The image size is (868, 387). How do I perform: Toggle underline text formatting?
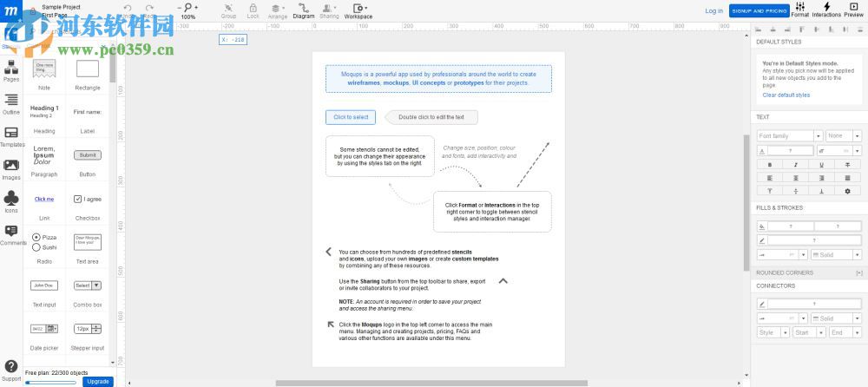pos(821,165)
